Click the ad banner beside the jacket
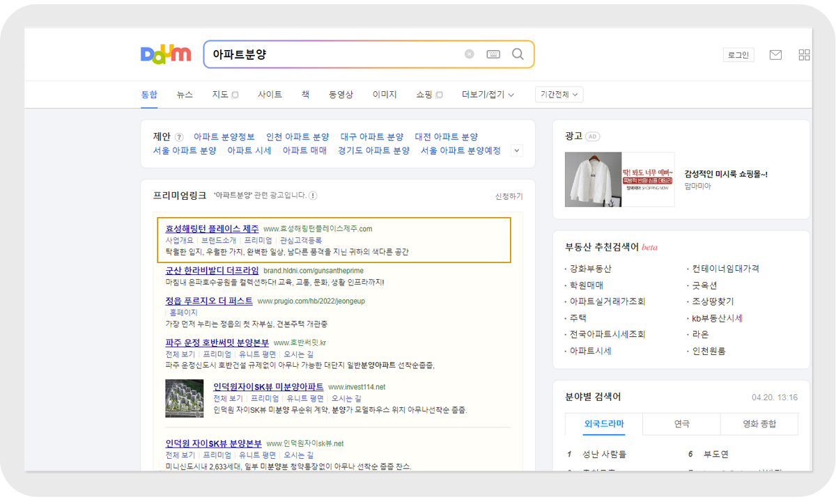This screenshot has width=836, height=504. (x=648, y=180)
